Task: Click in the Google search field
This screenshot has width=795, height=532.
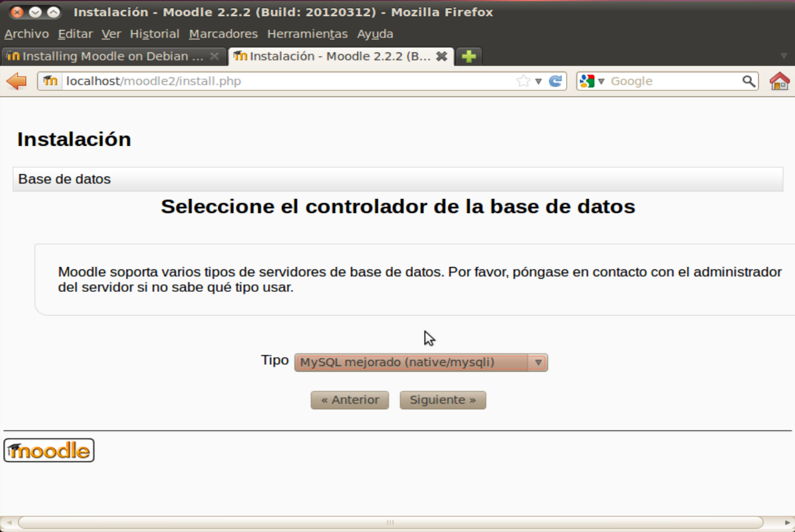Action: 673,81
